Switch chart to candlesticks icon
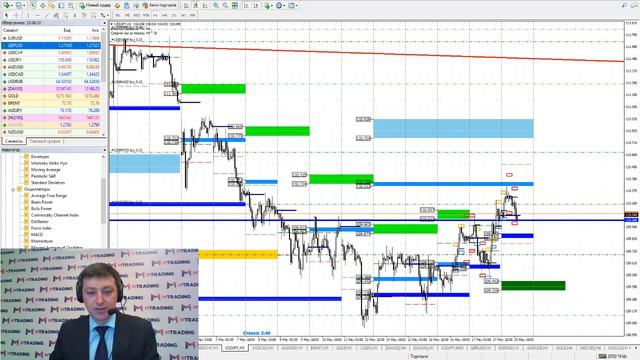 [195, 6]
